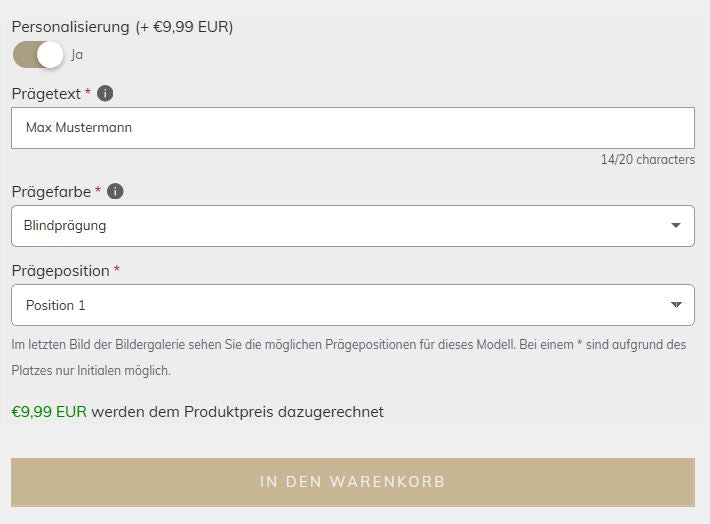Click the Personalisierung (+ €9,99 EUR) heading
Image resolution: width=710 pixels, height=524 pixels.
tap(122, 27)
